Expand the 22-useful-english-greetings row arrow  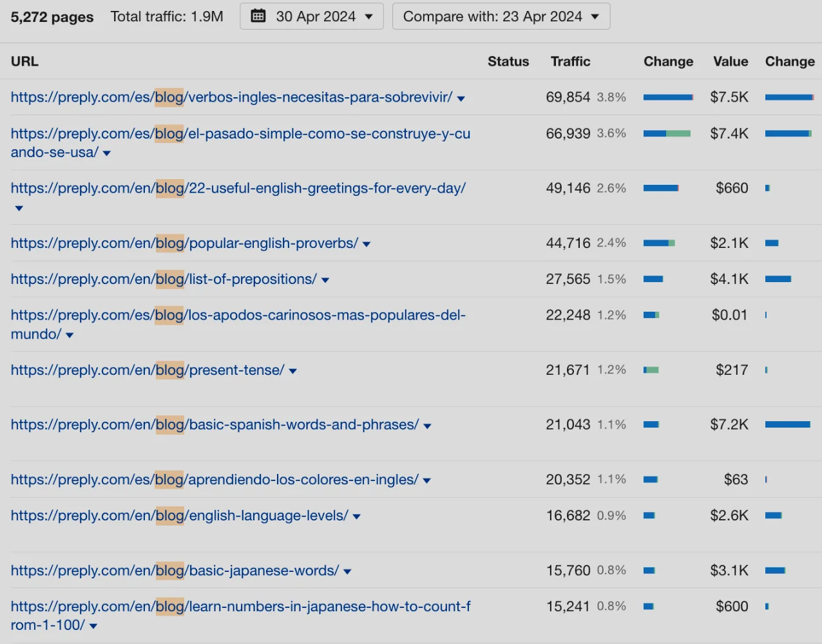coord(18,208)
